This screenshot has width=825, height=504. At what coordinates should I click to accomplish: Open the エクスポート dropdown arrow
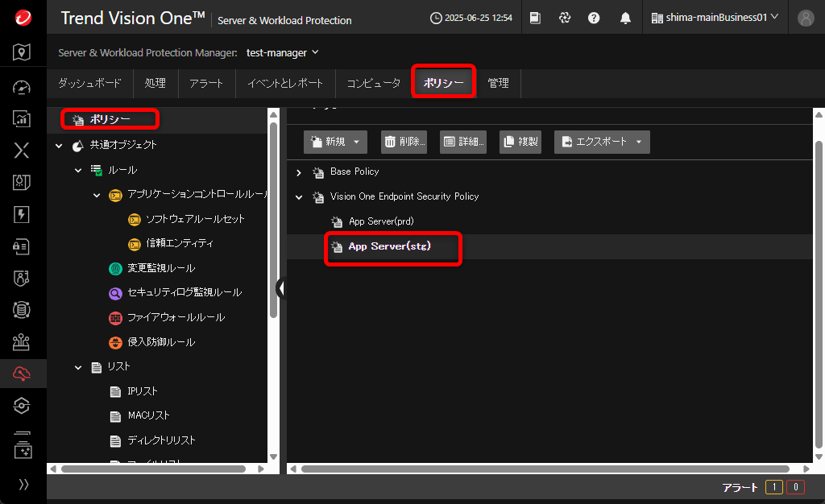point(639,142)
